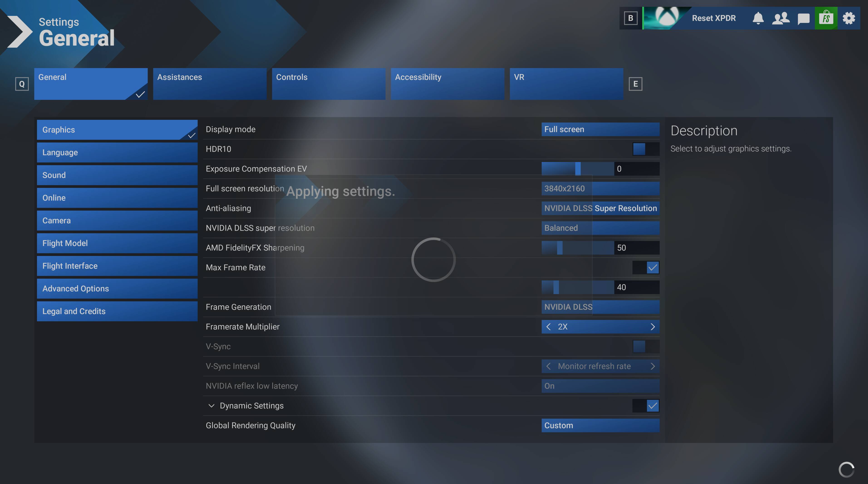
Task: Toggle the Dynamic Settings checkbox
Action: [653, 406]
